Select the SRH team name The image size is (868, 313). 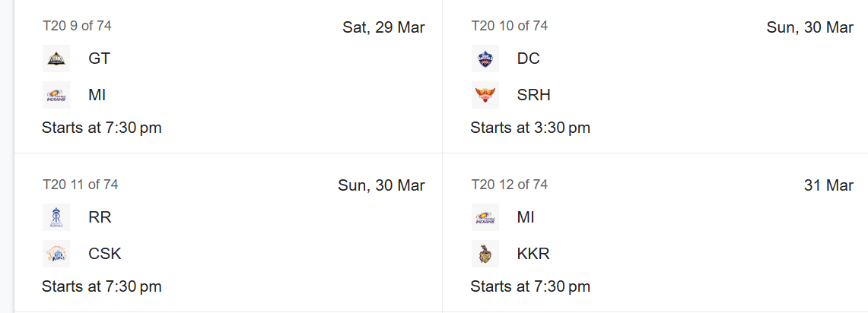[x=533, y=95]
